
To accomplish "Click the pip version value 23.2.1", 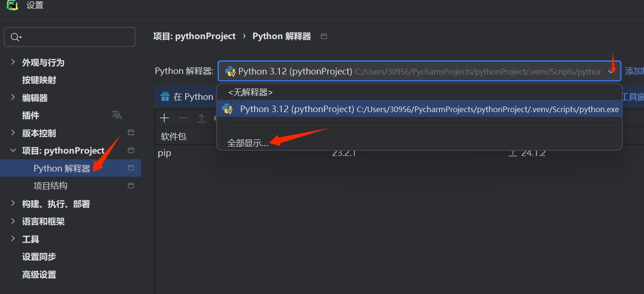I will coord(344,153).
